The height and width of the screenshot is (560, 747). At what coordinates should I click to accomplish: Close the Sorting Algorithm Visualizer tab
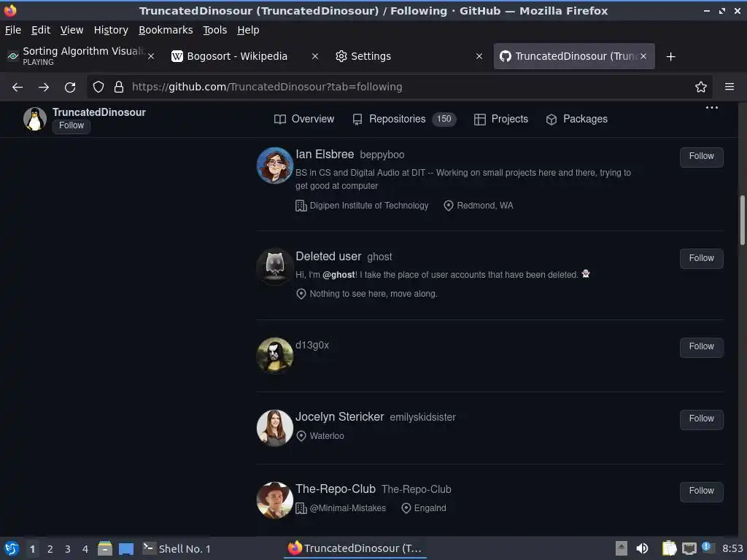tap(151, 56)
